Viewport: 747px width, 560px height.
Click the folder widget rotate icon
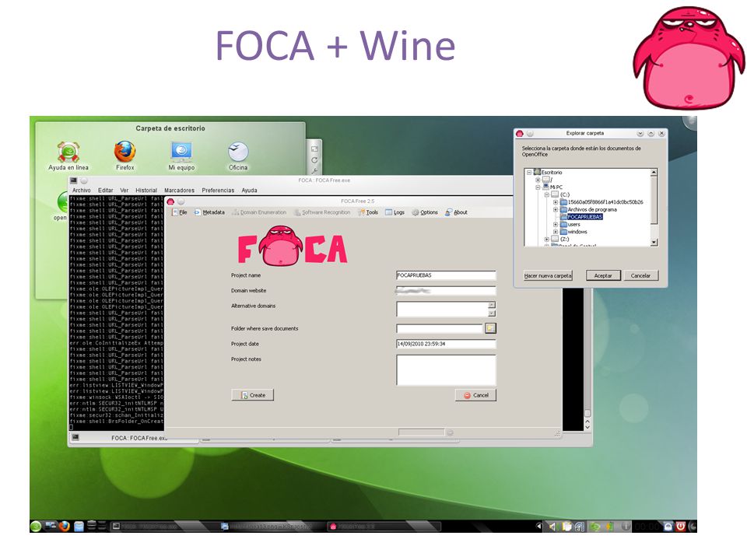(314, 160)
